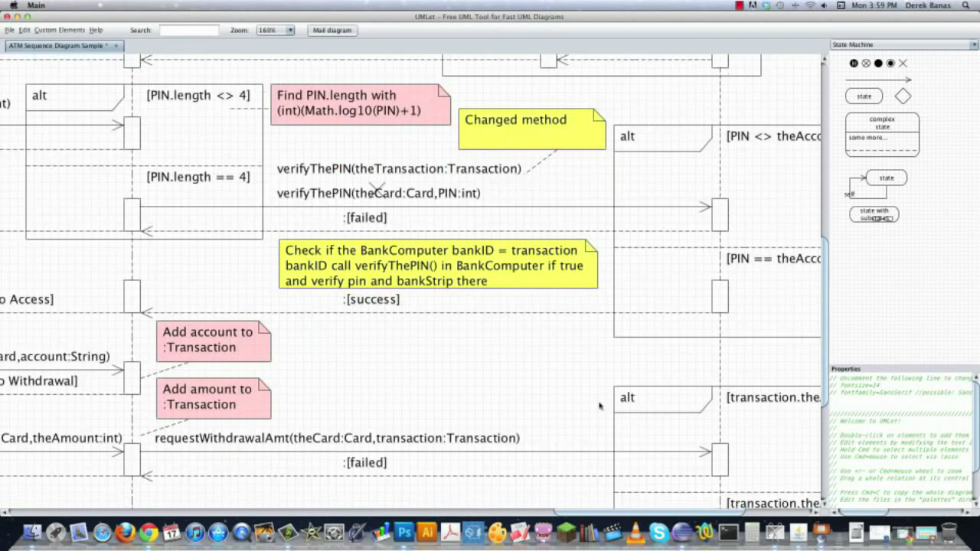Open Finder from the dock
Viewport: 980px width, 551px height.
coord(32,532)
